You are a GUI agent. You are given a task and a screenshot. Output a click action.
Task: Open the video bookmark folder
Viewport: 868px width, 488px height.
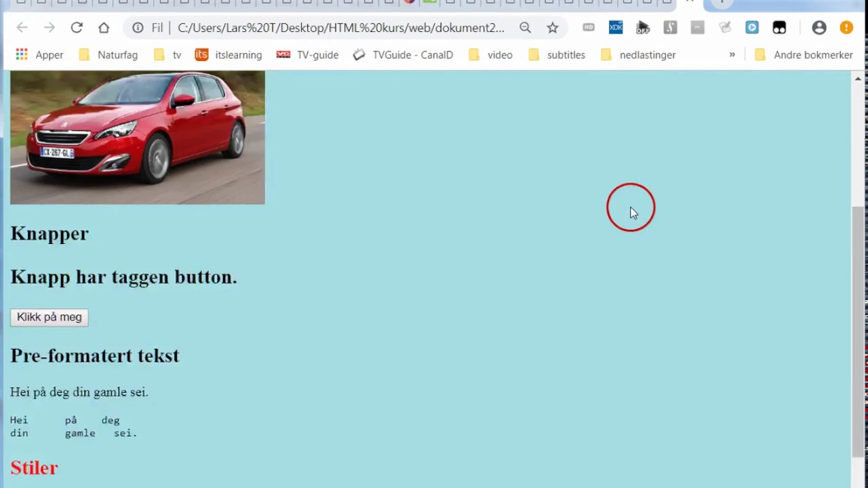pos(490,55)
